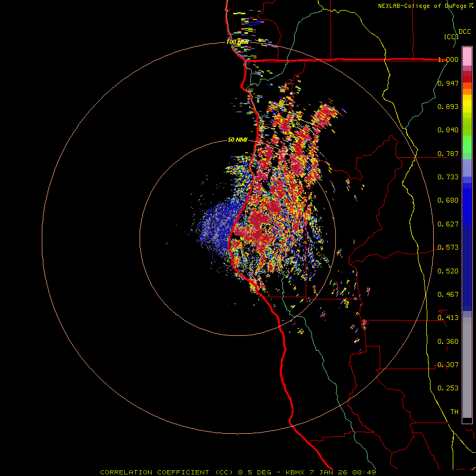The height and width of the screenshot is (476, 476).
Task: Click the 0.413 legend value
Action: tap(448, 318)
